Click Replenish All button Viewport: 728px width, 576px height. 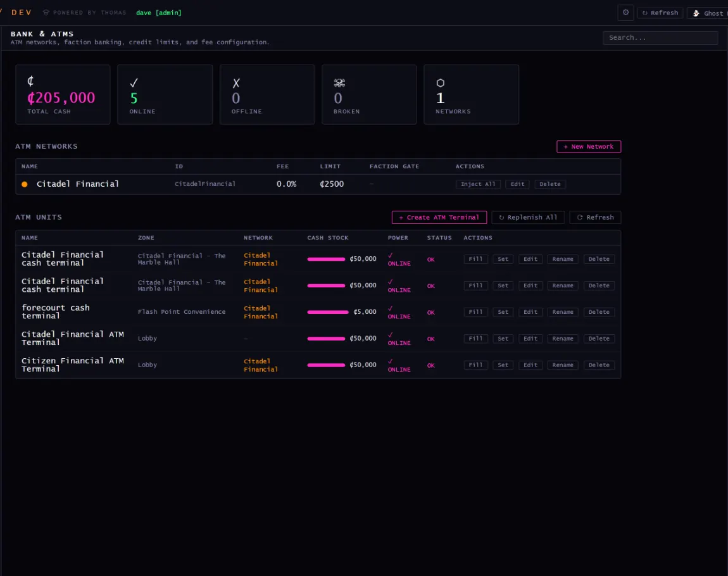tap(528, 217)
